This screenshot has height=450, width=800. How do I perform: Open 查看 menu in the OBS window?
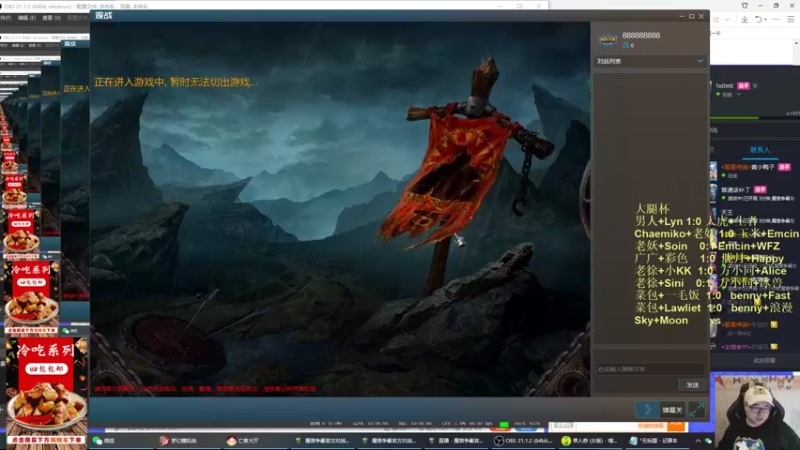[x=51, y=18]
